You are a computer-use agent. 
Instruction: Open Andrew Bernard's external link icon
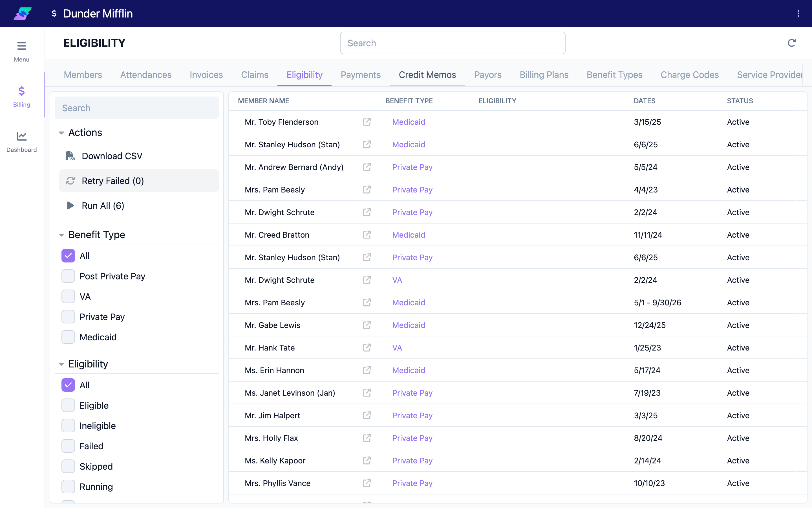[367, 167]
